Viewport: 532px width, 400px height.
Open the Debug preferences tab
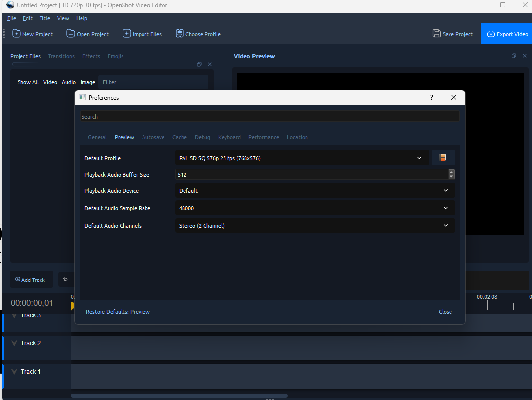203,137
